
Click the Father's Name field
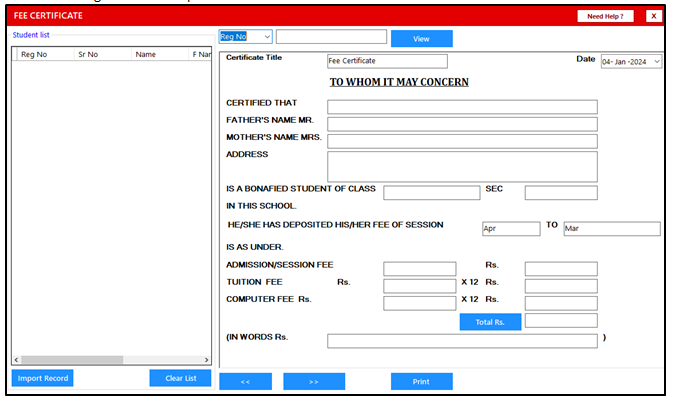(462, 124)
